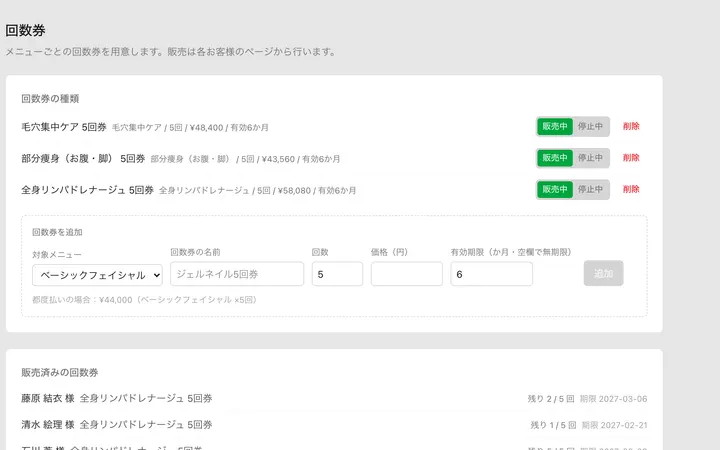This screenshot has width=720, height=450.
Task: Focus the 回数券の名前 input field
Action: pos(237,274)
